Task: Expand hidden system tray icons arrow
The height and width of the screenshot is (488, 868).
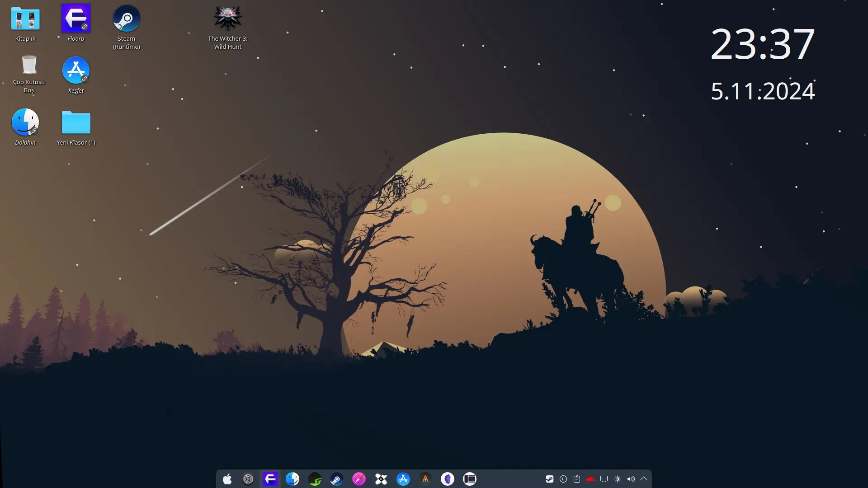Action: pos(644,479)
